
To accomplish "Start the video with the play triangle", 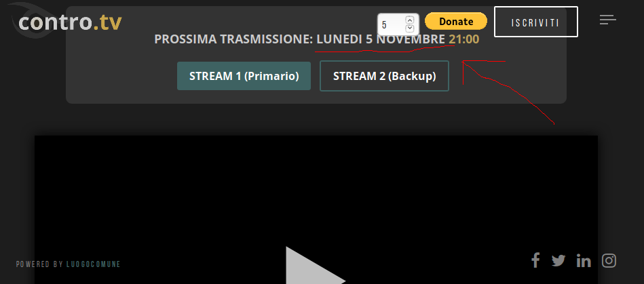I will tap(316, 266).
